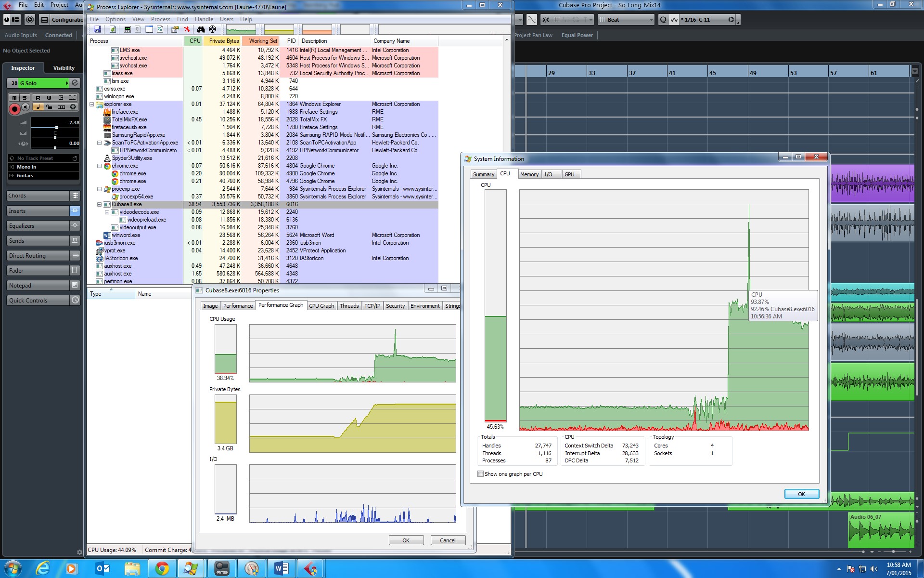Collapse the Cubase8.exe process tree

click(100, 204)
